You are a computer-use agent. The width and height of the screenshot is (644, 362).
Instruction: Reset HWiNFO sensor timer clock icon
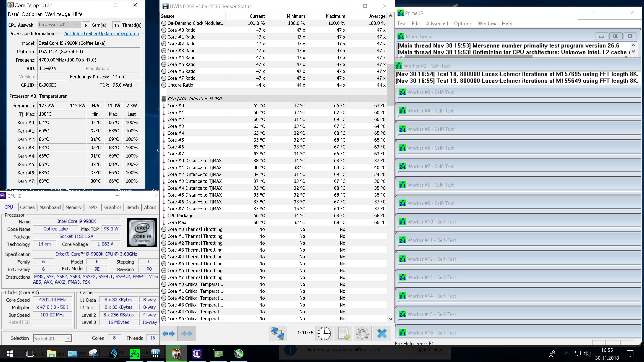click(x=324, y=334)
